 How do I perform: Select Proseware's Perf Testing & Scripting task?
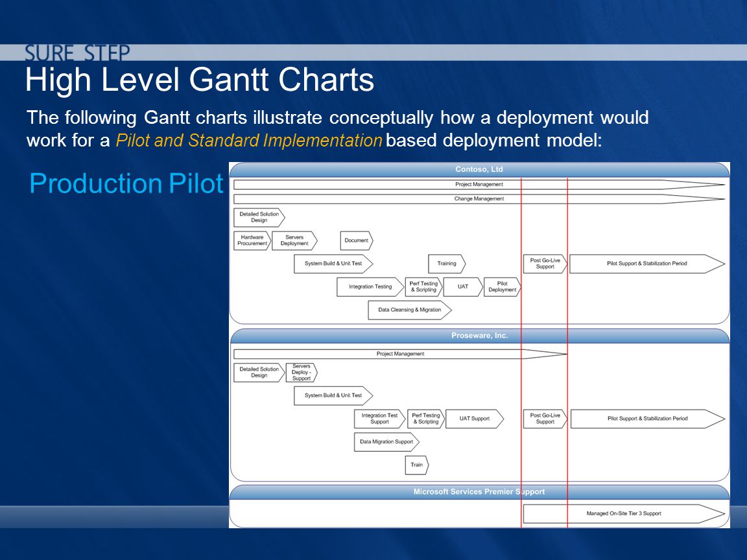coord(426,419)
